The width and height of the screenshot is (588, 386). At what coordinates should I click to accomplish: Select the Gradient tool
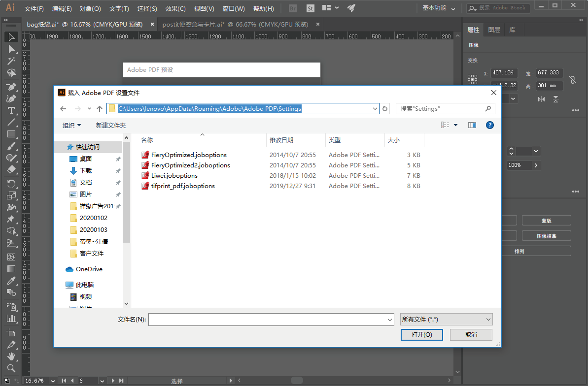click(11, 269)
